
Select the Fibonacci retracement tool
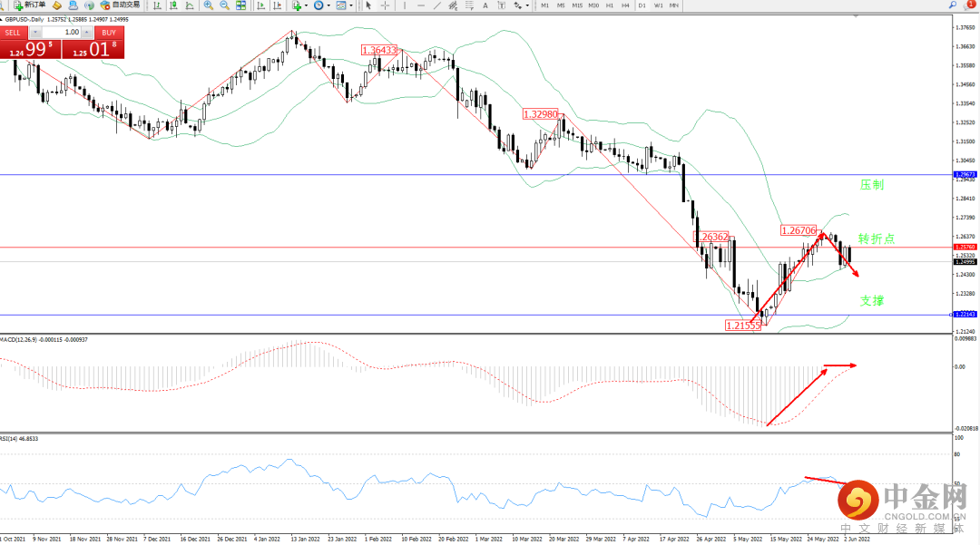tap(469, 5)
